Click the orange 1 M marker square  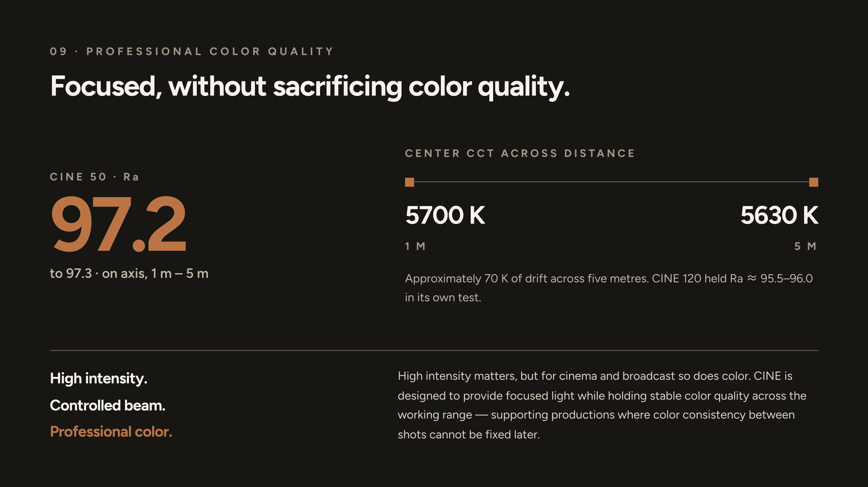click(x=409, y=182)
